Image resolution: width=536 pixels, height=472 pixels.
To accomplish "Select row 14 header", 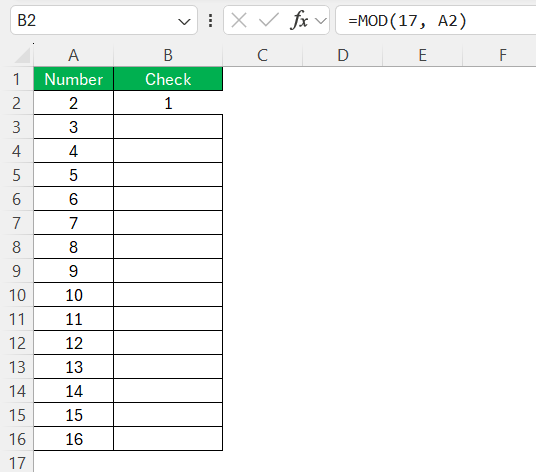I will coord(16,391).
